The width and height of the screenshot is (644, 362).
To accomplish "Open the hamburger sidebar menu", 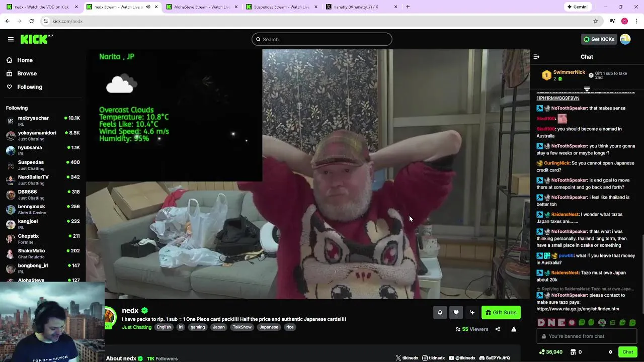I will [11, 39].
